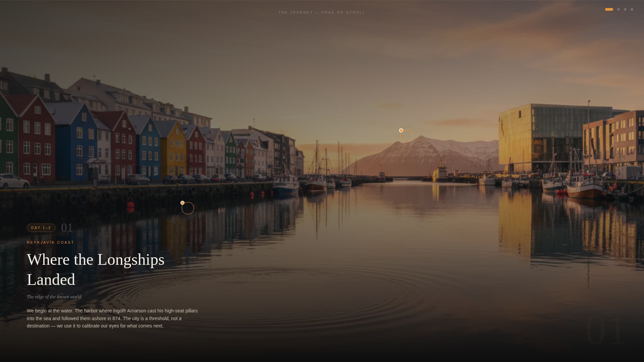Image resolution: width=644 pixels, height=362 pixels.
Task: Select the active orange pagination pill
Action: (609, 9)
